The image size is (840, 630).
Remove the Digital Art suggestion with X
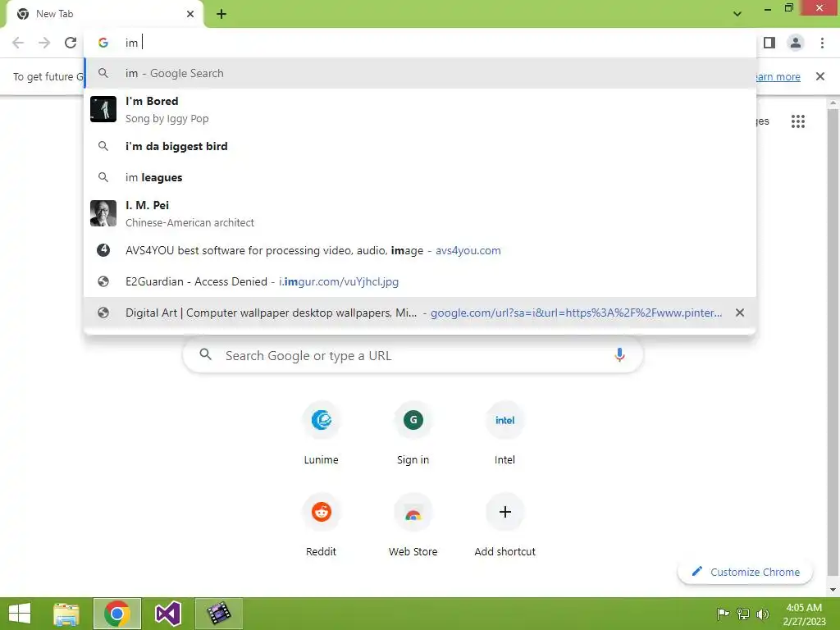point(739,313)
